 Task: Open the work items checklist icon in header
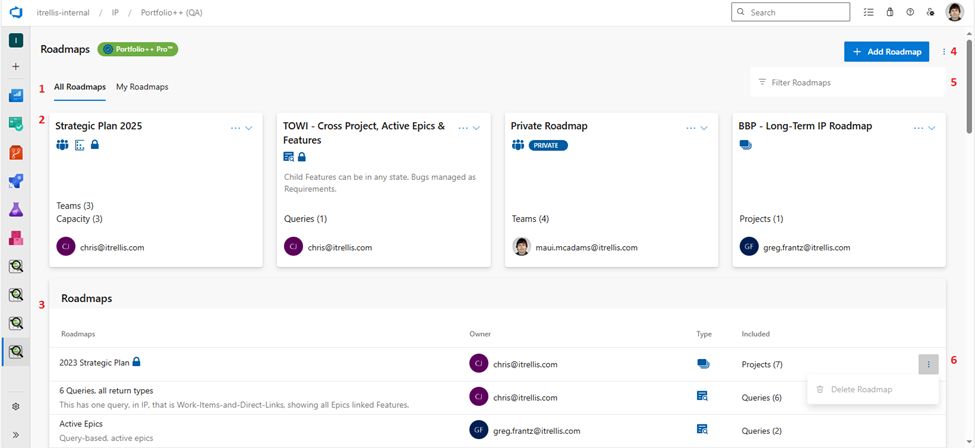(869, 12)
